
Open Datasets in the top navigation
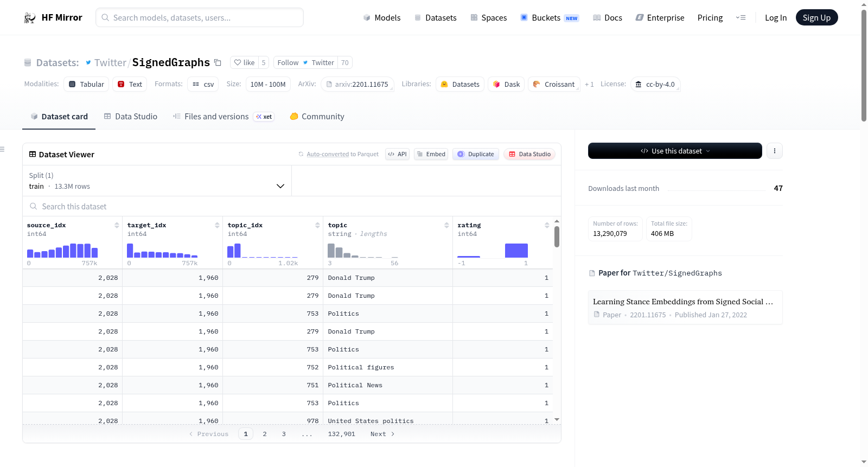pyautogui.click(x=435, y=17)
